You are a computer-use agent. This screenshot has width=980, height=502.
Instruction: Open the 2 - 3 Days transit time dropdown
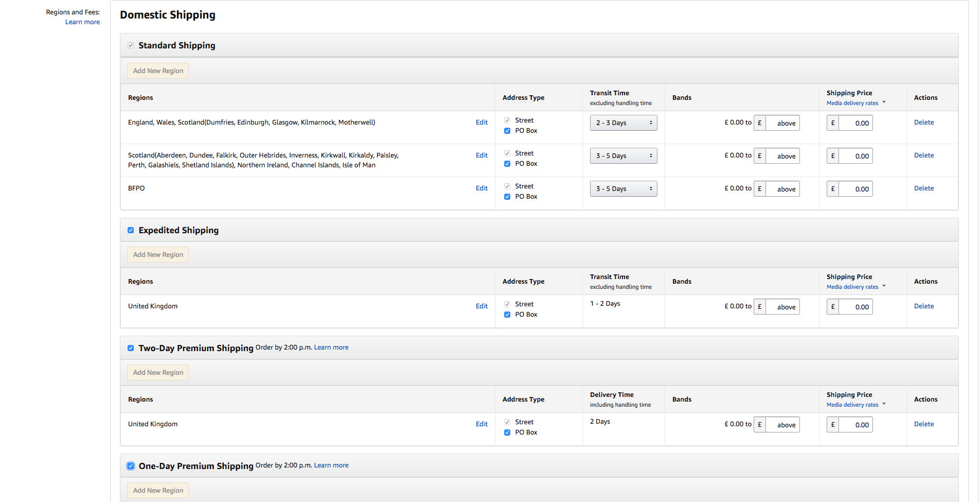623,123
